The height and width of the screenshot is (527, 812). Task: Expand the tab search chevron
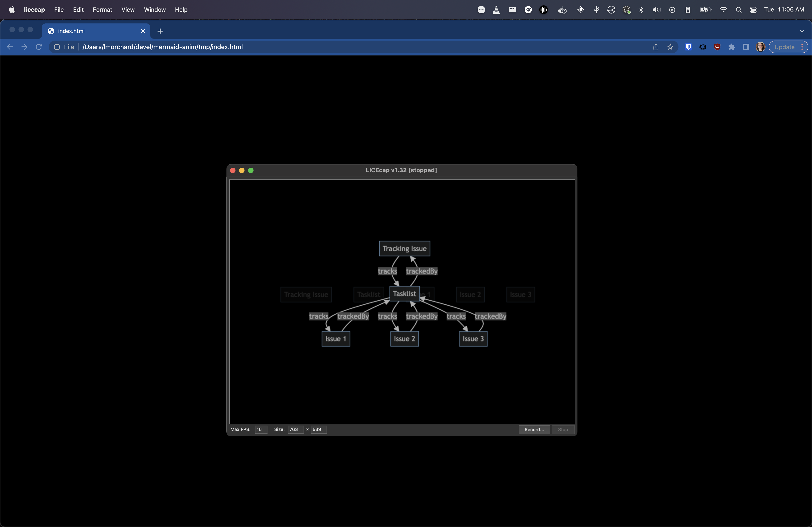(802, 31)
